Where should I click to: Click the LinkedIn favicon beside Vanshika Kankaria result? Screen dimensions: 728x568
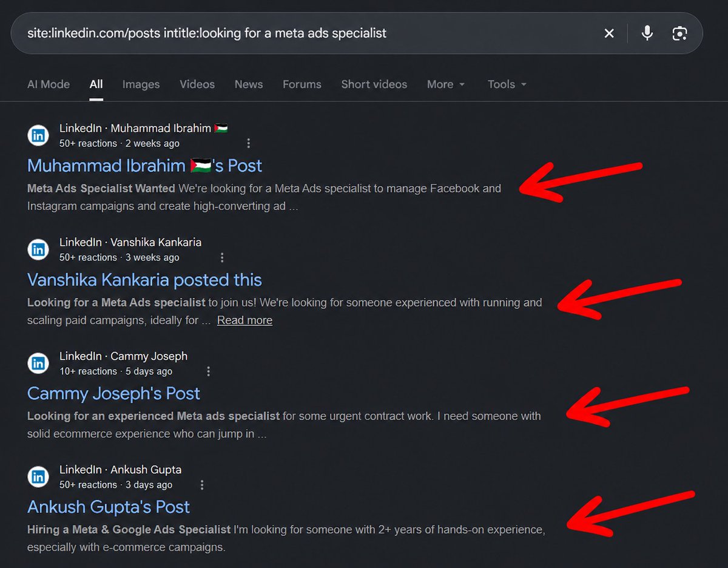click(38, 249)
